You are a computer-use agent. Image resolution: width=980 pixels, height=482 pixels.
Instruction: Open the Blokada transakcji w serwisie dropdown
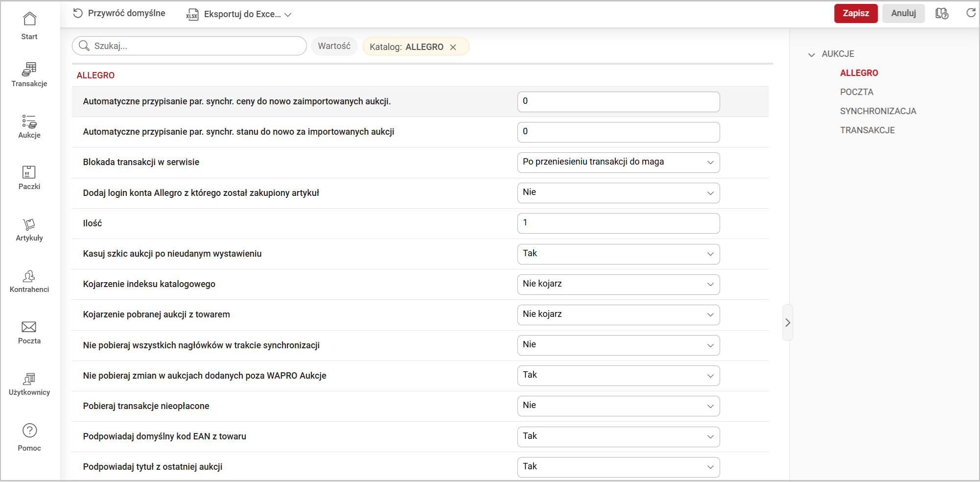618,162
